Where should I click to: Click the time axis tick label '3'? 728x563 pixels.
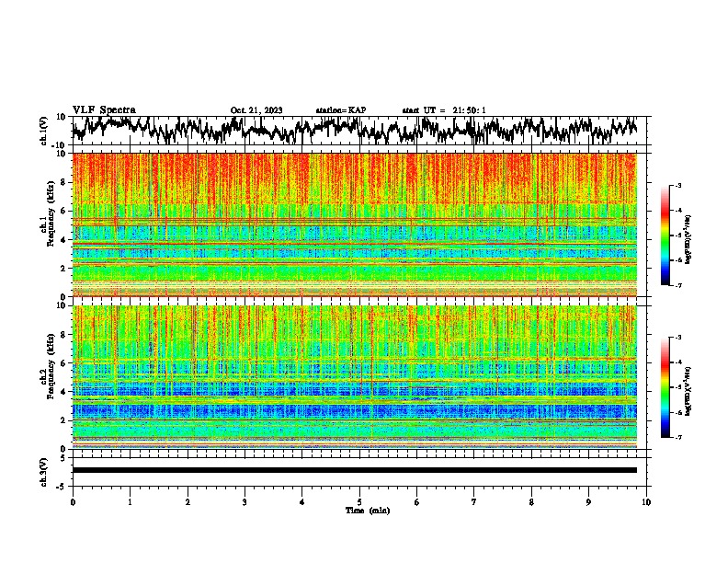click(x=245, y=502)
